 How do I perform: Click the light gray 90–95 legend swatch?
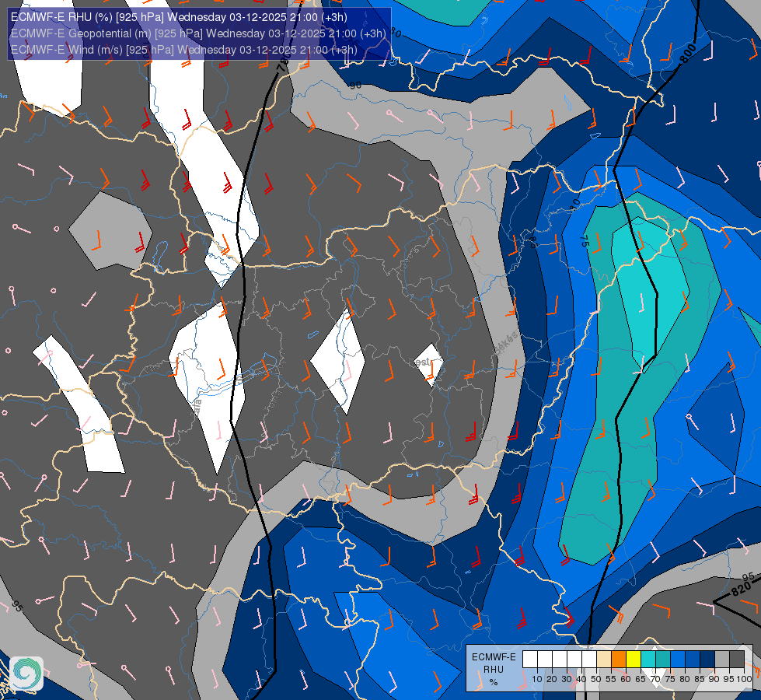(x=722, y=660)
